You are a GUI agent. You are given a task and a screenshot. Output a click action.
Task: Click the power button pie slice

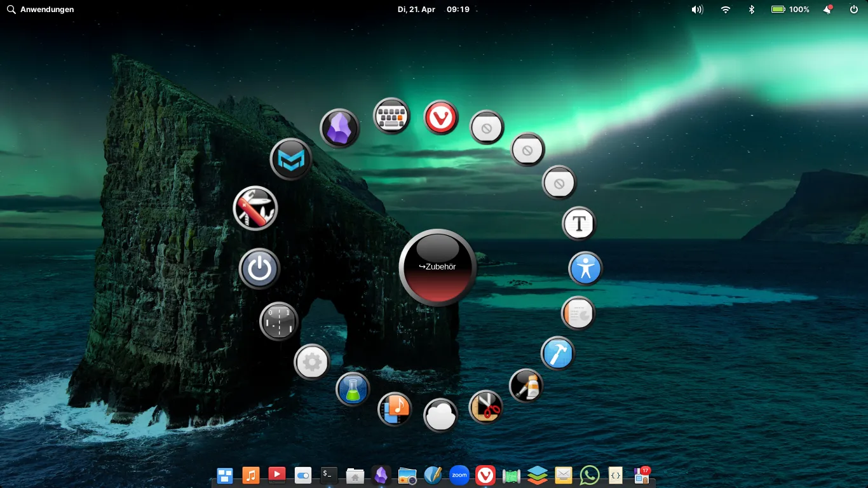click(x=259, y=269)
